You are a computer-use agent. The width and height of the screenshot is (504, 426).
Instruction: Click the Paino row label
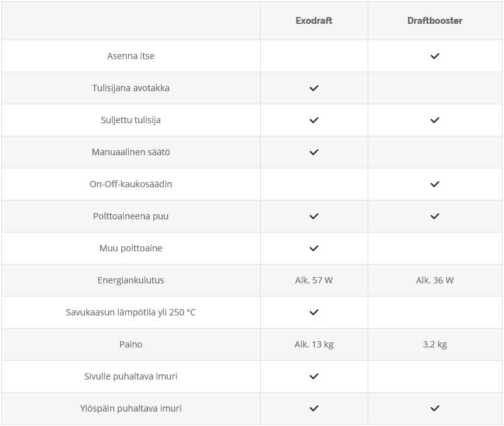tap(131, 344)
